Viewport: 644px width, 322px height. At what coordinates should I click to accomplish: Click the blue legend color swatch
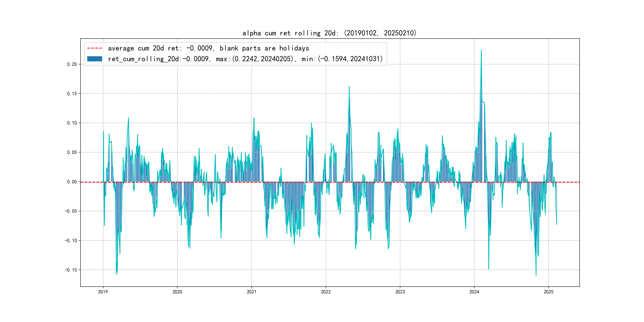[94, 59]
